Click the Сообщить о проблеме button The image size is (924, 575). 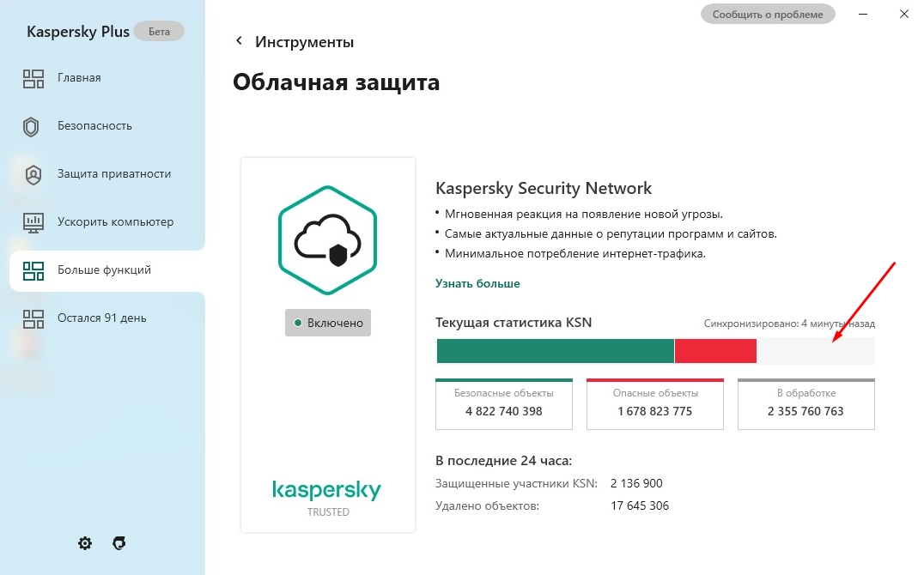768,14
